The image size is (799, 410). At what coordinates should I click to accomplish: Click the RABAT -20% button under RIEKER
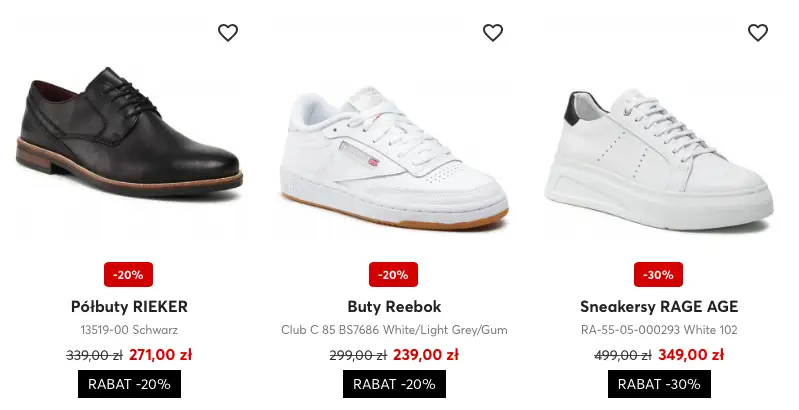click(x=129, y=384)
